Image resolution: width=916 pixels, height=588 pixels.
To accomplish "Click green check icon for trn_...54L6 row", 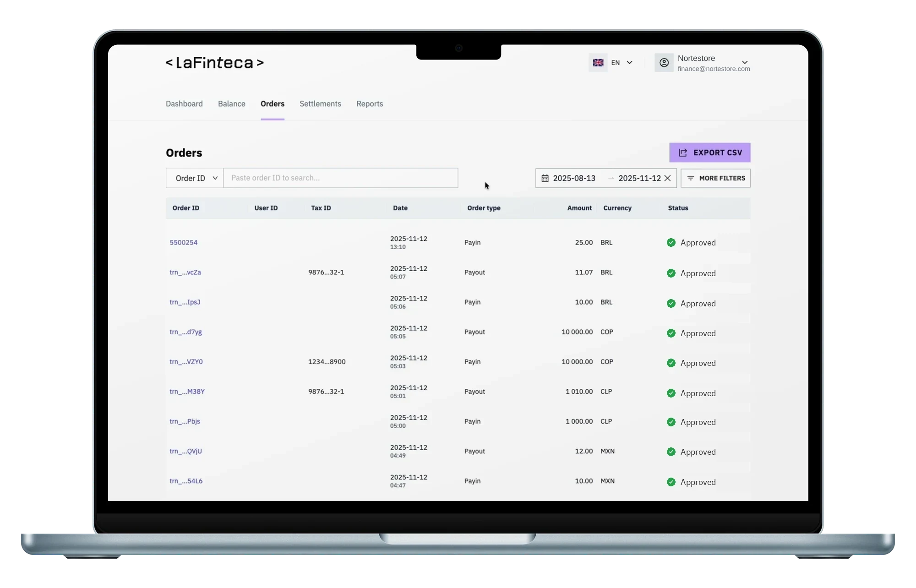I will point(671,482).
